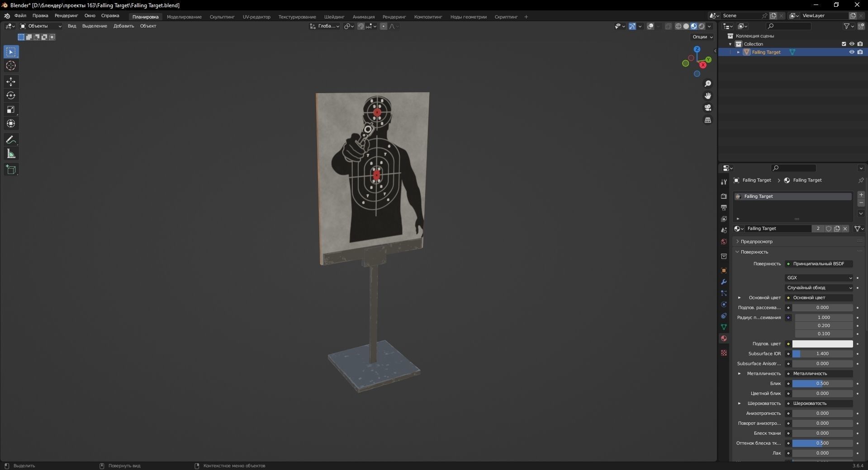Open the View Layer properties tab

[724, 219]
